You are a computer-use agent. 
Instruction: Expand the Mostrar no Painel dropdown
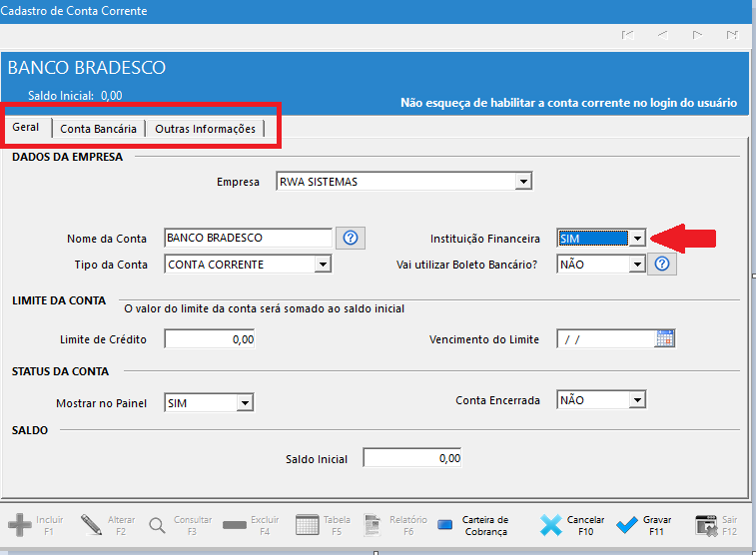[x=245, y=402]
